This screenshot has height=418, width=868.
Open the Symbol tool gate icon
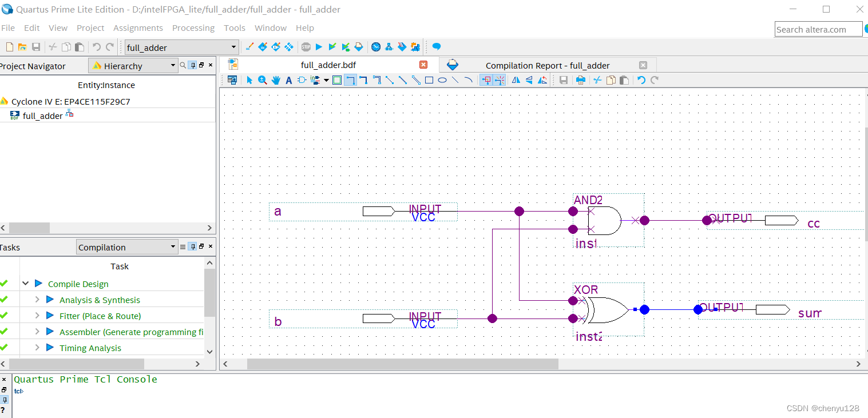pos(302,80)
